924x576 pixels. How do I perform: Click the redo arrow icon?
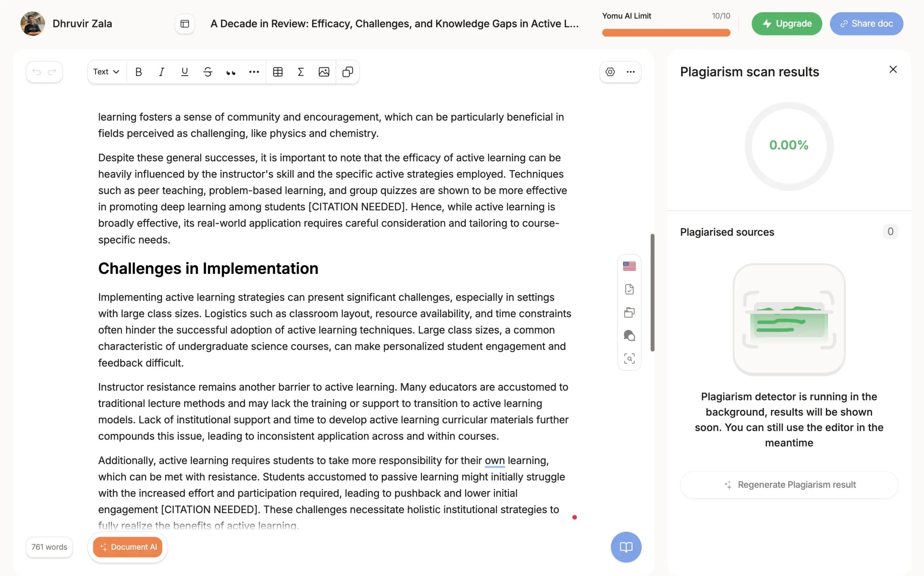pyautogui.click(x=52, y=71)
